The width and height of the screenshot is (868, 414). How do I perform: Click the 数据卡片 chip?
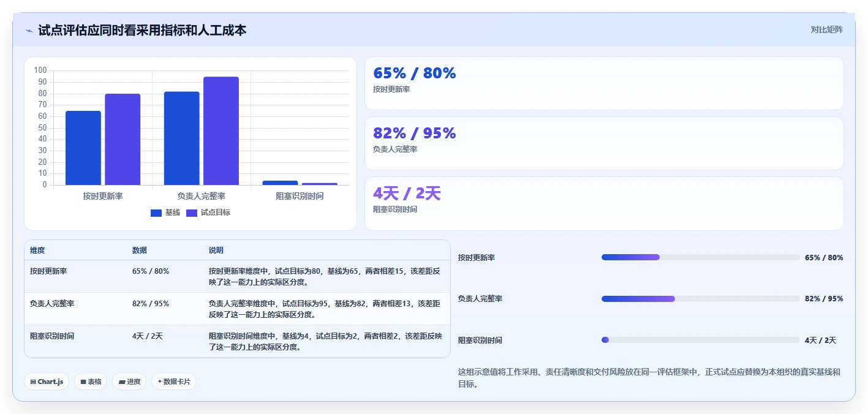174,382
